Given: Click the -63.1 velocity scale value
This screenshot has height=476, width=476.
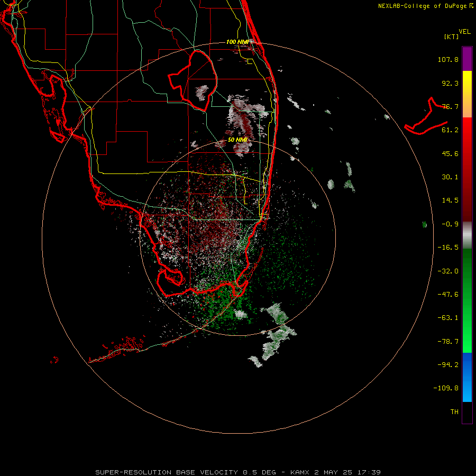Looking at the screenshot, I should point(448,318).
